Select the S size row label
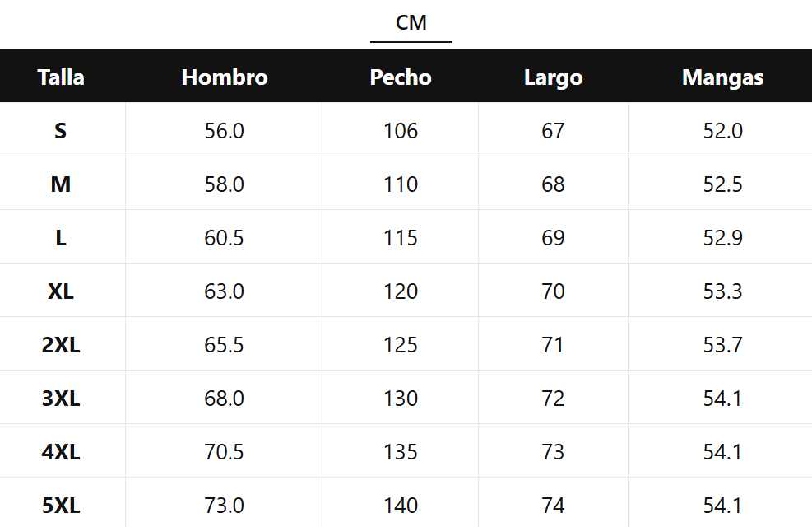The image size is (812, 527). [61, 131]
